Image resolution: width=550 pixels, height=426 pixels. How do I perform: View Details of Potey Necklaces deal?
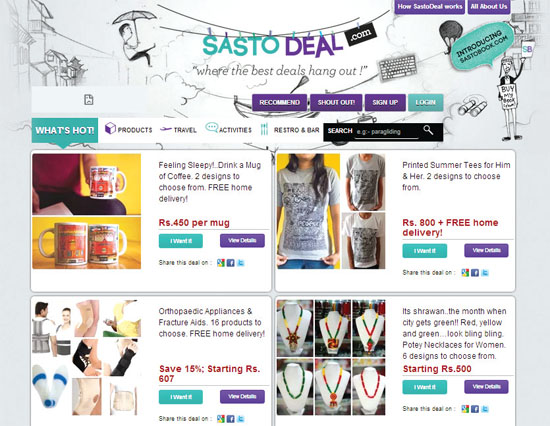click(486, 387)
